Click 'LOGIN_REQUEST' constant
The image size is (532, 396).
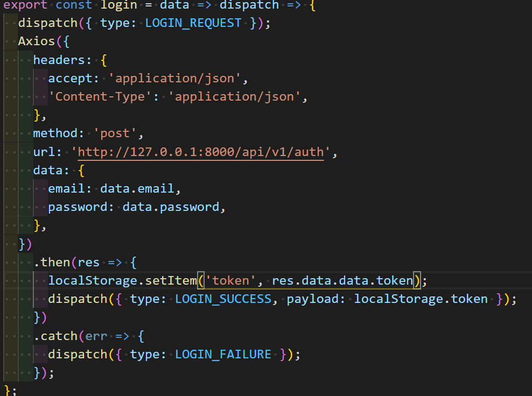click(x=193, y=23)
